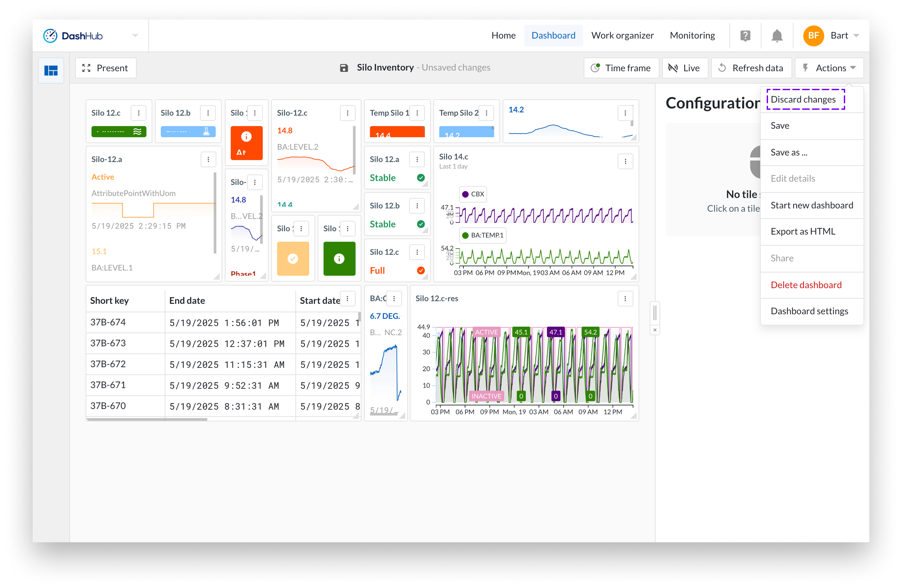Image resolution: width=902 pixels, height=588 pixels.
Task: Click the Present button
Action: click(106, 68)
